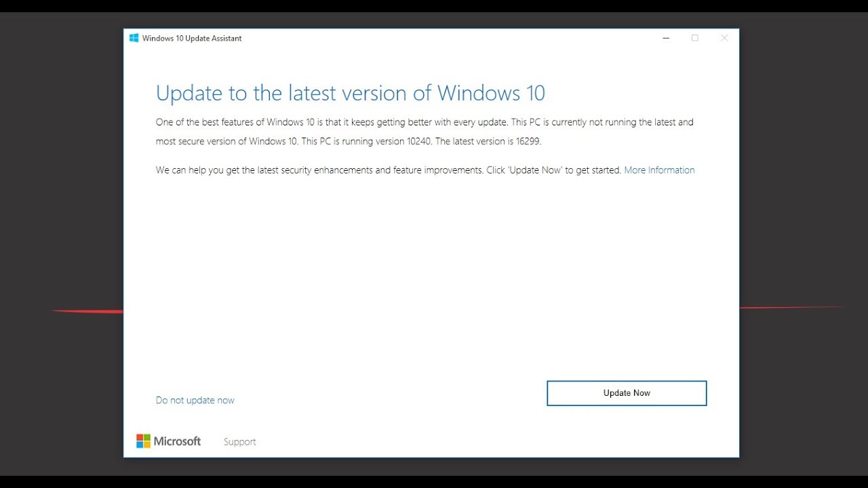The height and width of the screenshot is (488, 868).
Task: Click 'Update to the latest version of Windows 10' heading
Action: coord(351,93)
